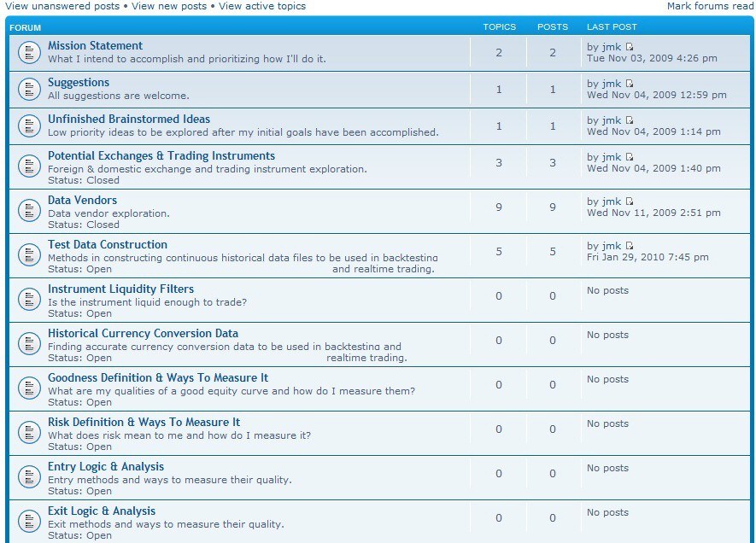
Task: Click the Suggestions forum icon
Action: tap(29, 89)
